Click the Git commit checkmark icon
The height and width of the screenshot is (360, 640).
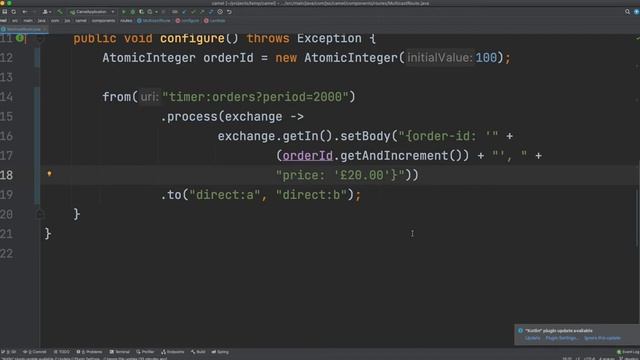193,12
